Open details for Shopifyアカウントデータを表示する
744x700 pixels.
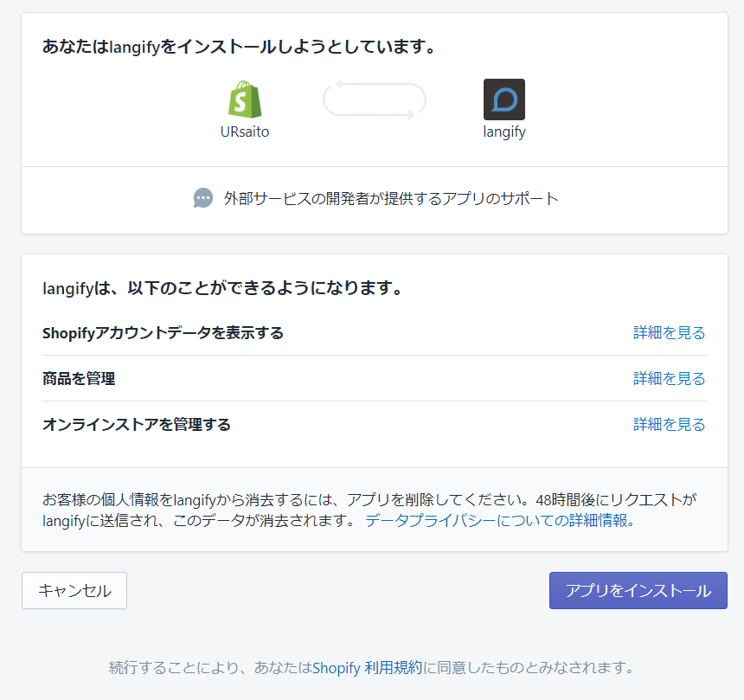[669, 332]
